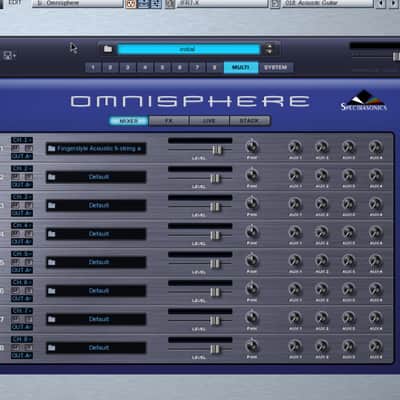This screenshot has height=400, width=400.
Task: Open the patch folder icon in part 2 row
Action: pos(51,177)
